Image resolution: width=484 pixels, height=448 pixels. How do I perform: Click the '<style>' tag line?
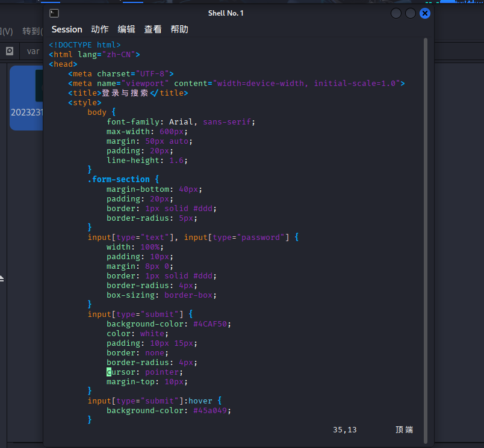(84, 103)
